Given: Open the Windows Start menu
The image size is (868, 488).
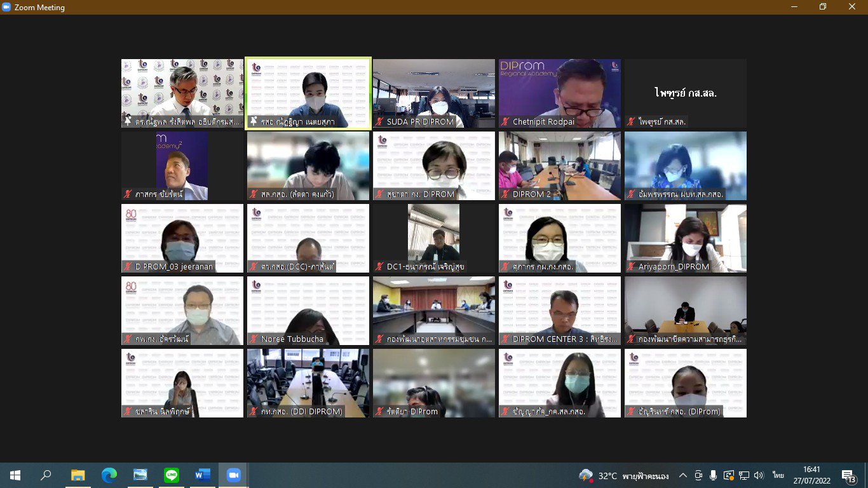Looking at the screenshot, I should [15, 475].
